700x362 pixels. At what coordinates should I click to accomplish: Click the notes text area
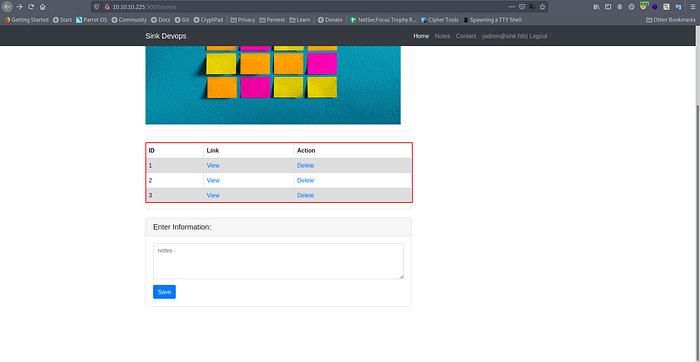(278, 261)
